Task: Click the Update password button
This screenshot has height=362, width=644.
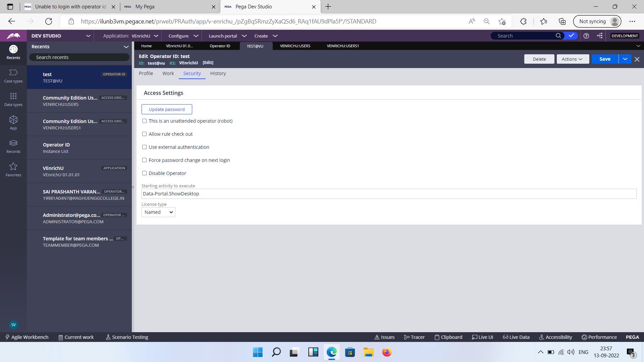Action: (x=167, y=109)
